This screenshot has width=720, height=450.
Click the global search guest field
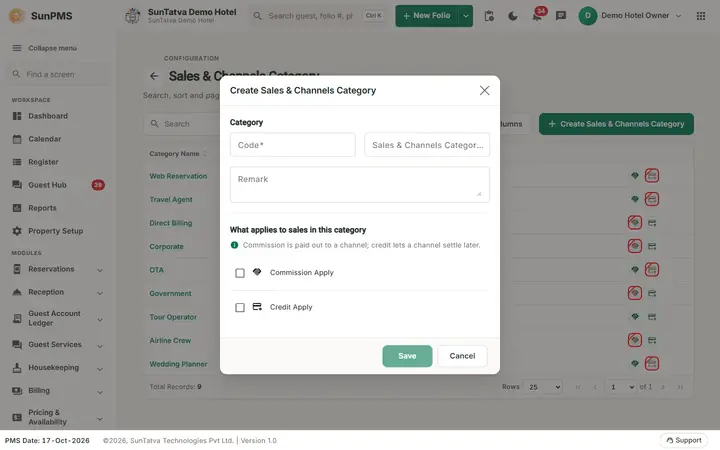[318, 16]
